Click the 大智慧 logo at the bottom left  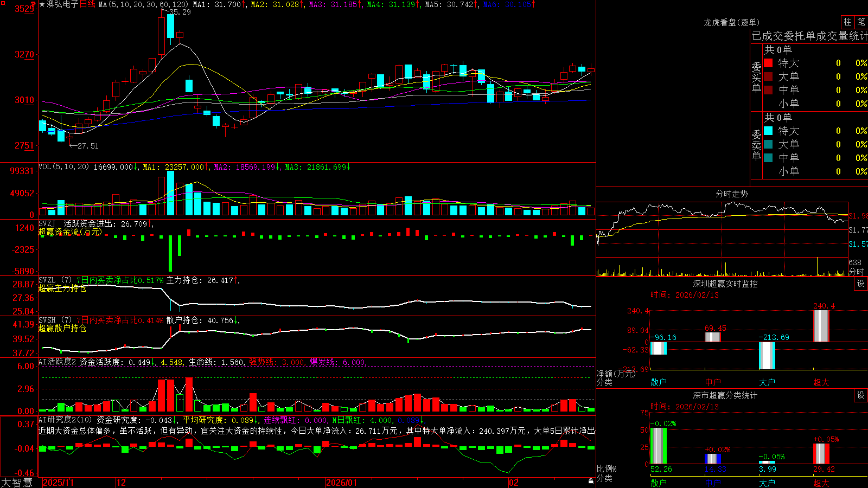click(17, 483)
